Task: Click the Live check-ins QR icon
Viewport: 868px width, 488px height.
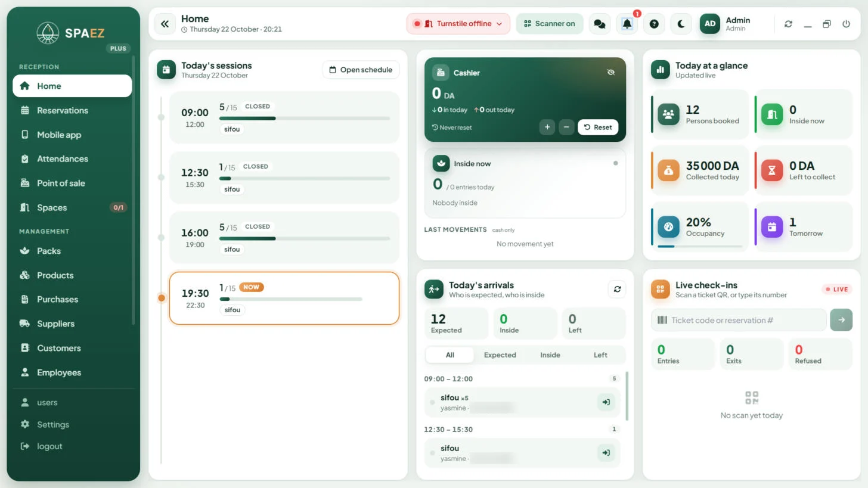Action: (x=661, y=290)
